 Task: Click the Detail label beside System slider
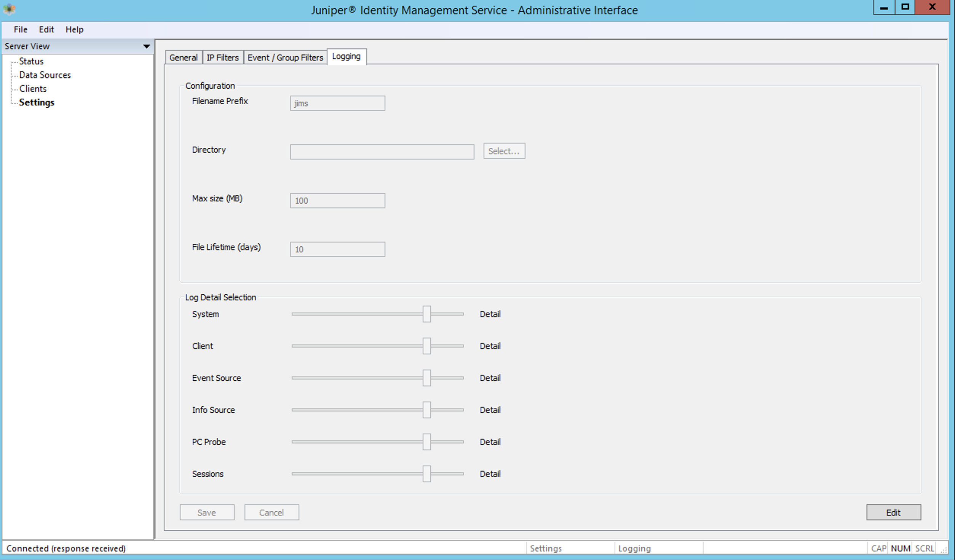coord(490,314)
